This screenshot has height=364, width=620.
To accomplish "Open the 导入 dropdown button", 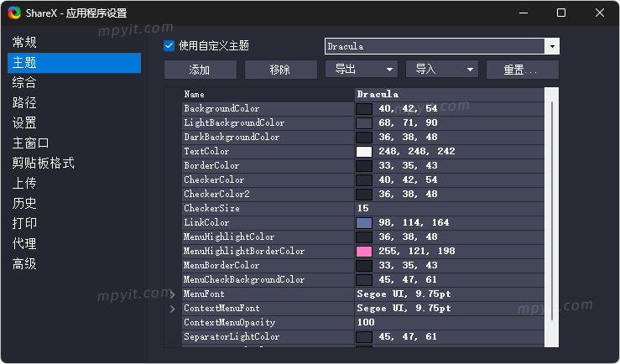I will pyautogui.click(x=442, y=70).
